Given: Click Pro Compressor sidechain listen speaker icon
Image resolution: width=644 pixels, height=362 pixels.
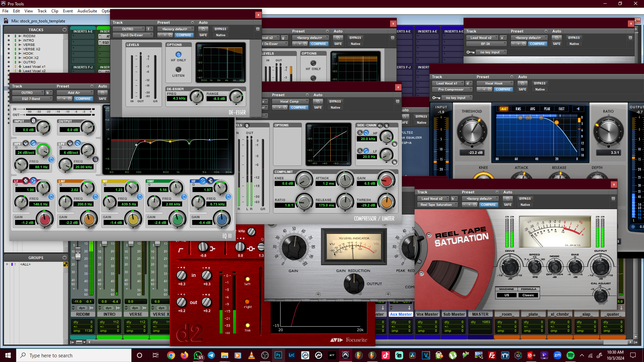Looking at the screenshot, I should (578, 109).
